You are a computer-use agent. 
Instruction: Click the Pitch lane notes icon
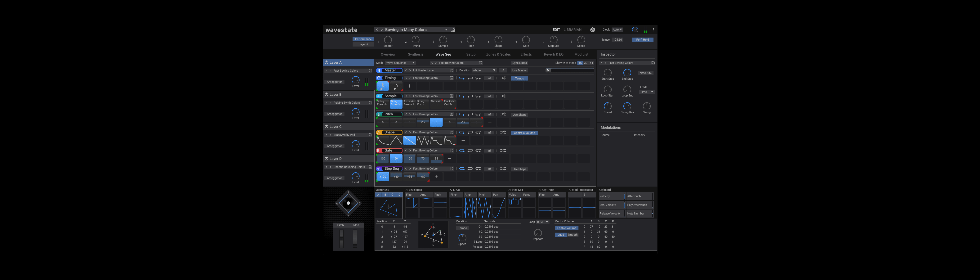point(379,114)
